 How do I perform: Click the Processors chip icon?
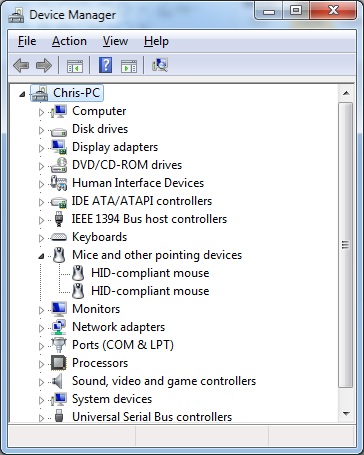coord(59,363)
